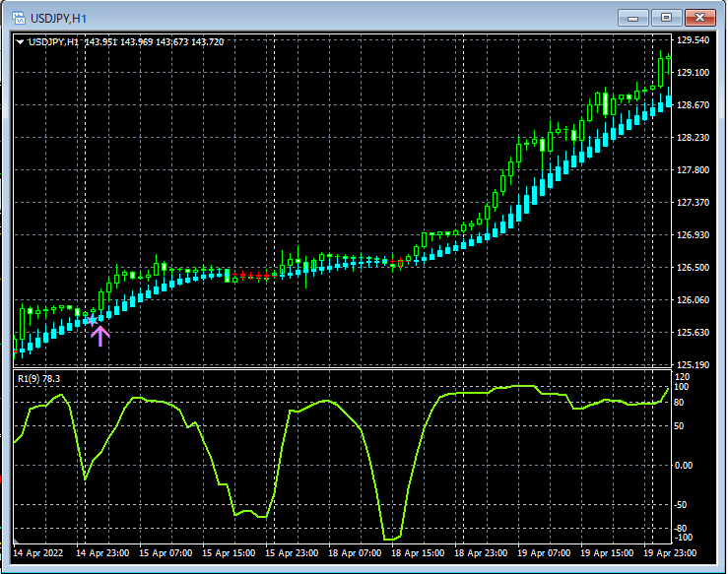The height and width of the screenshot is (574, 728).
Task: Click the 18 Apr 15:00 time label
Action: pos(418,553)
